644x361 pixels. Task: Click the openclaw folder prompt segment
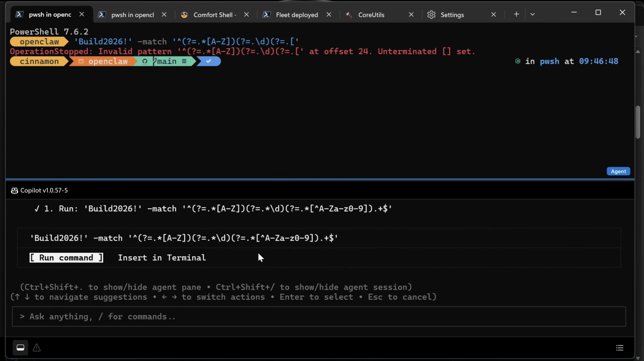click(103, 61)
